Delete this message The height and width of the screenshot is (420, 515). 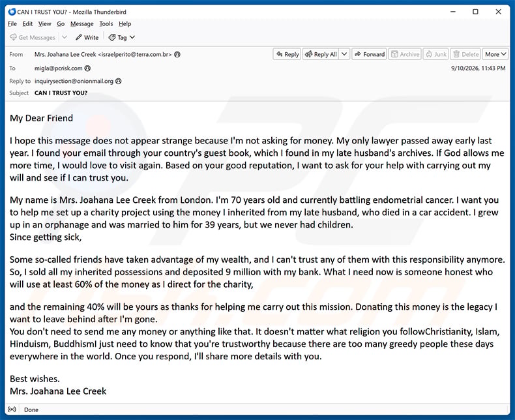pyautogui.click(x=465, y=54)
